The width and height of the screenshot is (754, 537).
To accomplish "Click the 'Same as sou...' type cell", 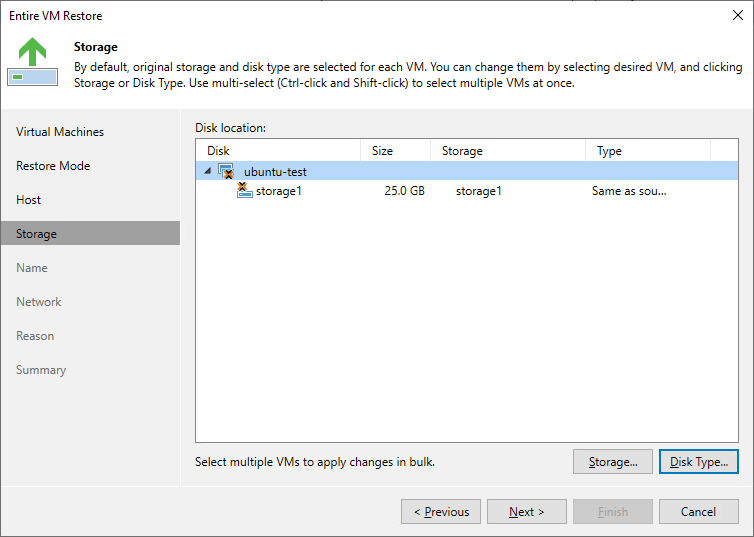I will [x=629, y=191].
